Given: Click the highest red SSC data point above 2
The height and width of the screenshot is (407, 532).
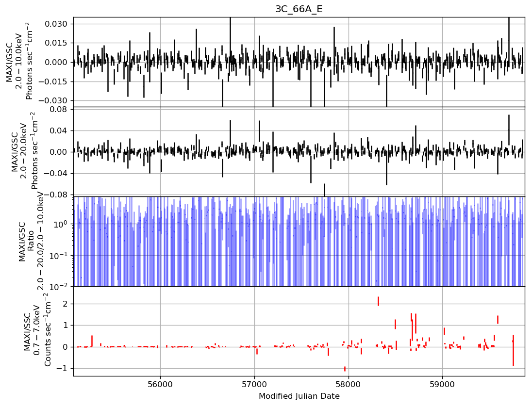Looking at the screenshot, I should click(378, 301).
